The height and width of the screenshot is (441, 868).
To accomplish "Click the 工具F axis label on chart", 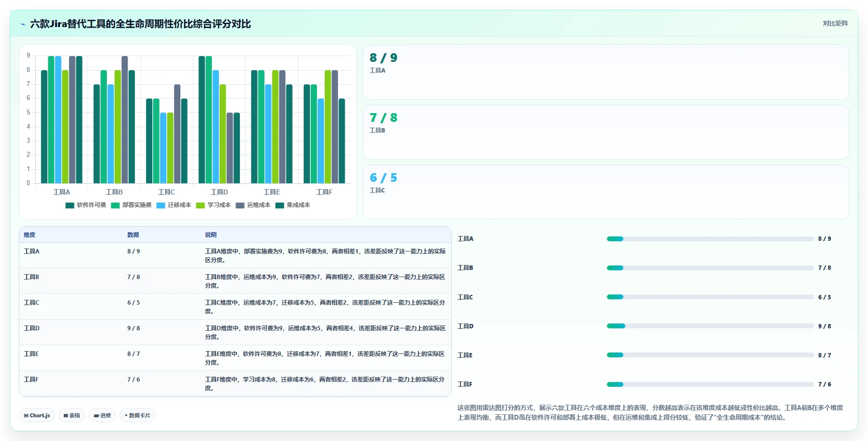I will pos(324,192).
